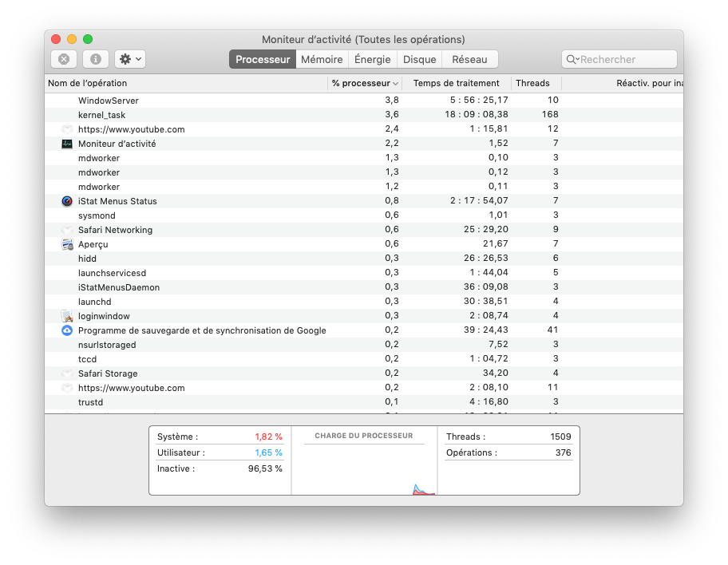
Task: Click the loginwindow process icon
Action: [67, 316]
